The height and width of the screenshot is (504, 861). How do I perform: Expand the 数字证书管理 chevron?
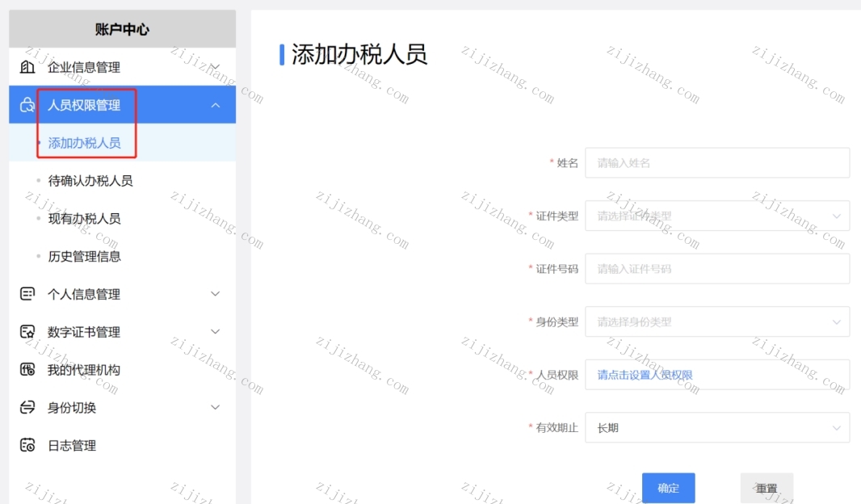coord(215,332)
